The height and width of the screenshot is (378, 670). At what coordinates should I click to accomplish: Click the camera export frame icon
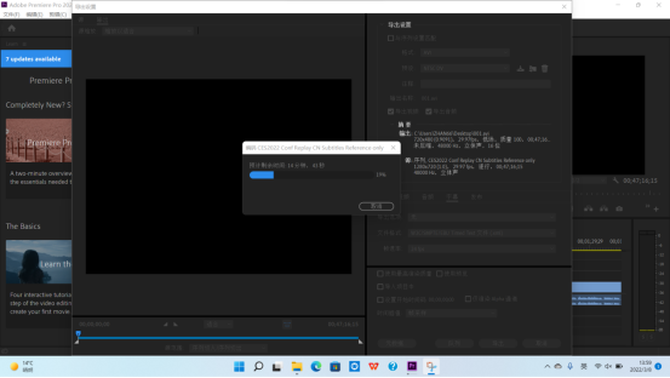coord(619,208)
